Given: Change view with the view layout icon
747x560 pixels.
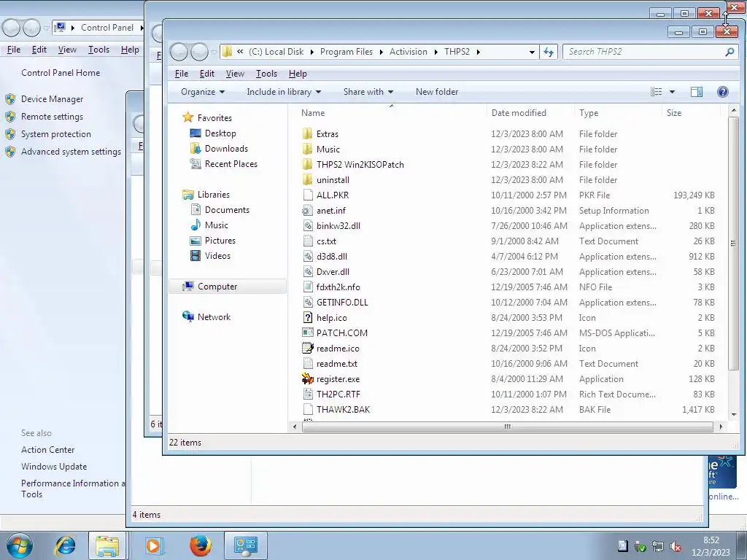Looking at the screenshot, I should 657,92.
